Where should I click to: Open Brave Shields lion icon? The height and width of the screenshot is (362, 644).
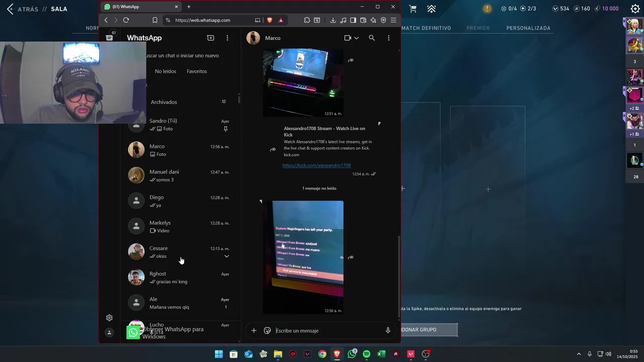click(x=269, y=20)
